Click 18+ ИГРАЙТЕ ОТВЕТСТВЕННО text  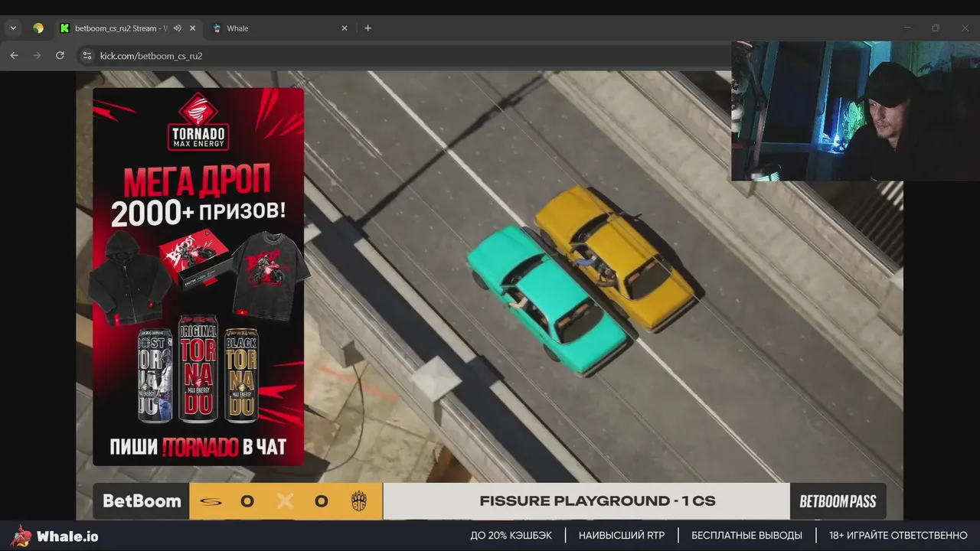pos(898,536)
